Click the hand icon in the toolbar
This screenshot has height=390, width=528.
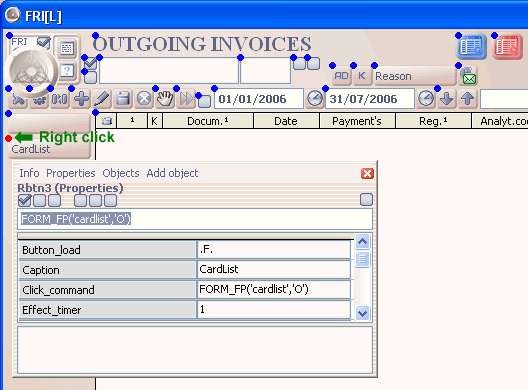(165, 99)
